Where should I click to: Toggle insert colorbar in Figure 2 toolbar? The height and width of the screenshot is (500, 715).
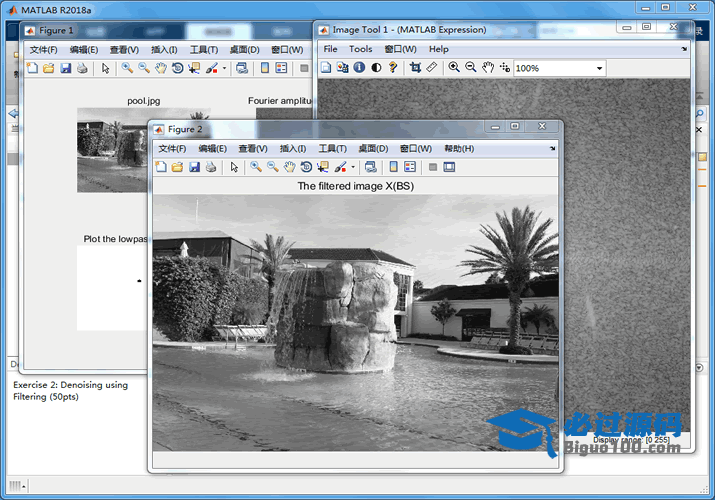coord(393,167)
